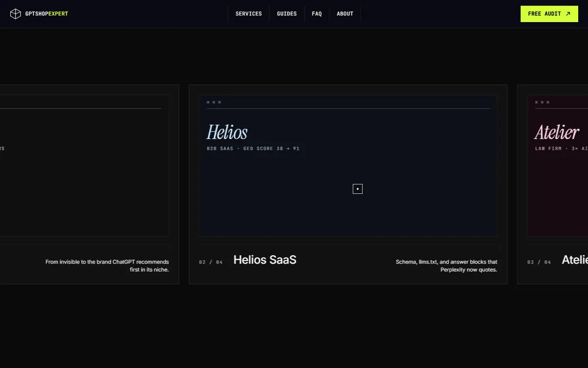Open the Helios case study preview
Image resolution: width=588 pixels, height=368 pixels.
click(x=348, y=165)
